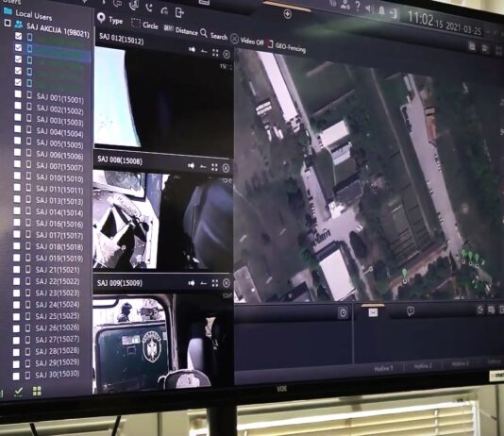Turn Video Off from the toolbar

pyautogui.click(x=247, y=41)
